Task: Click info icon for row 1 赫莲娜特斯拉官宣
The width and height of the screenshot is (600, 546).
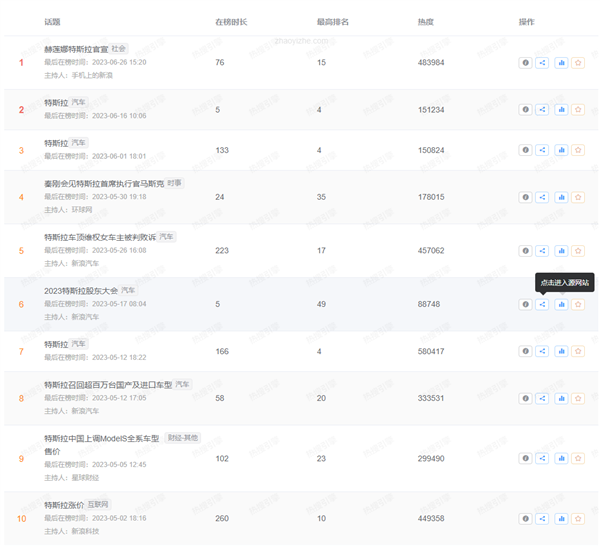Action: click(x=525, y=63)
